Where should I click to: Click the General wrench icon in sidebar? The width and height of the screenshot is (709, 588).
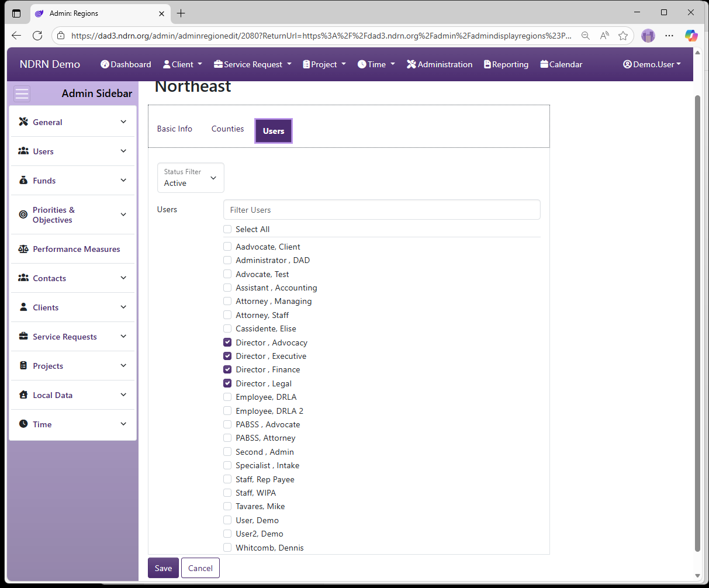tap(23, 122)
